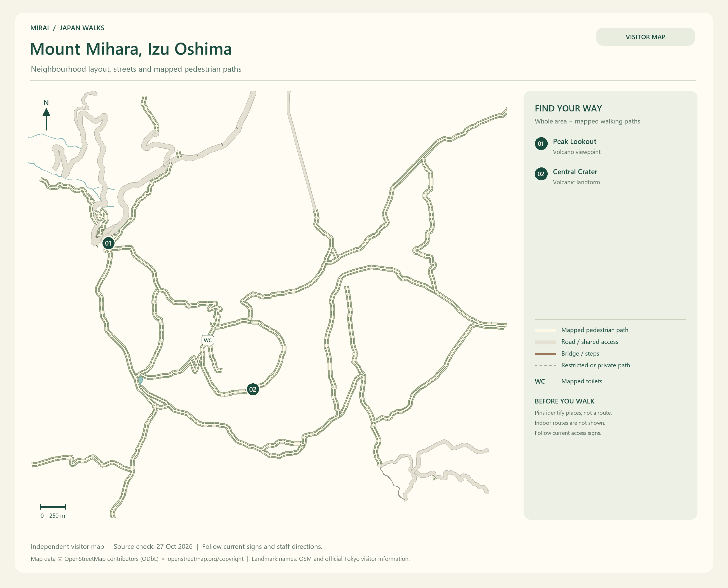Click the Mount Mihara, Izu Oshima title
Screen dimensions: 728x588
tap(131, 49)
